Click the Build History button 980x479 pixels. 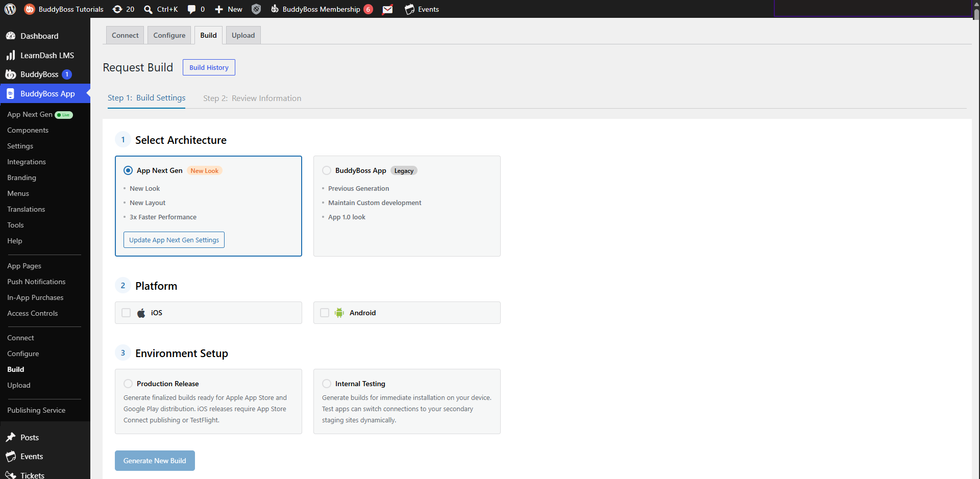click(209, 67)
